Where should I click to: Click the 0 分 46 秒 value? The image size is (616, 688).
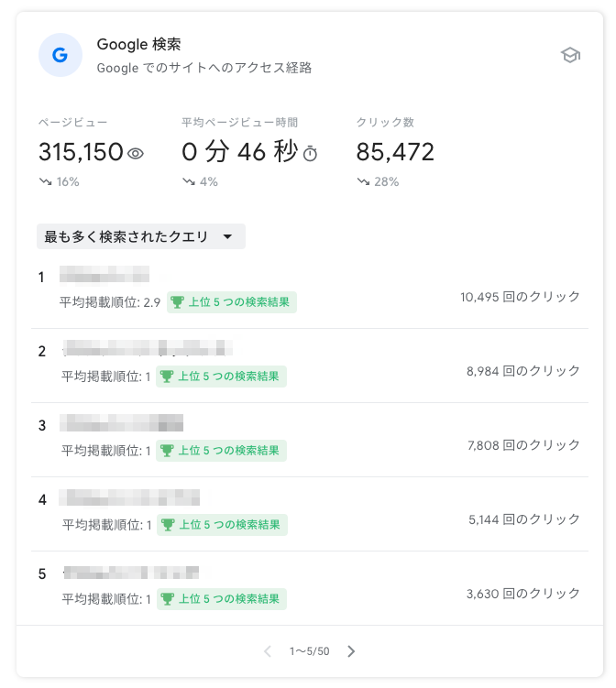(x=240, y=152)
